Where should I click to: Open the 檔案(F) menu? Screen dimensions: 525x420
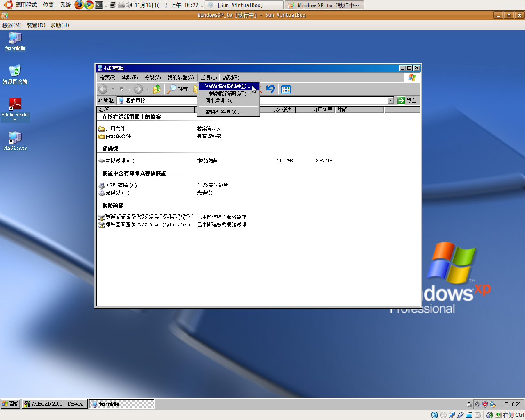pyautogui.click(x=107, y=78)
